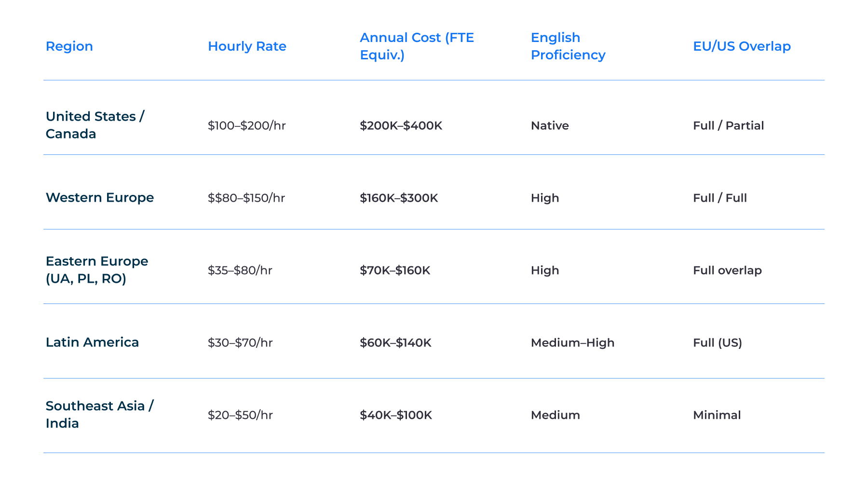Select the Southeast Asia / India label

[100, 414]
